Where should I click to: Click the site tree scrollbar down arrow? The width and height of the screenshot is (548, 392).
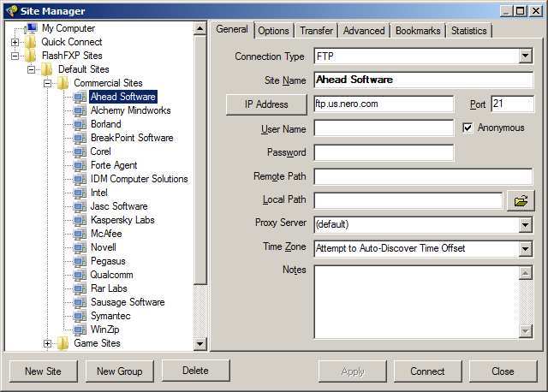click(200, 344)
